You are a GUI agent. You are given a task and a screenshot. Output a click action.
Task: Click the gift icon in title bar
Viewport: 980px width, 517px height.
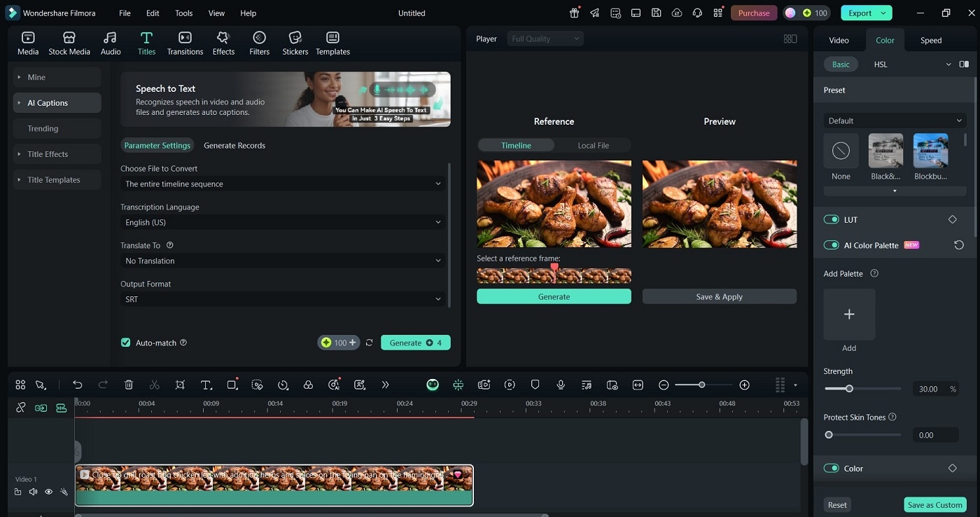pyautogui.click(x=575, y=13)
